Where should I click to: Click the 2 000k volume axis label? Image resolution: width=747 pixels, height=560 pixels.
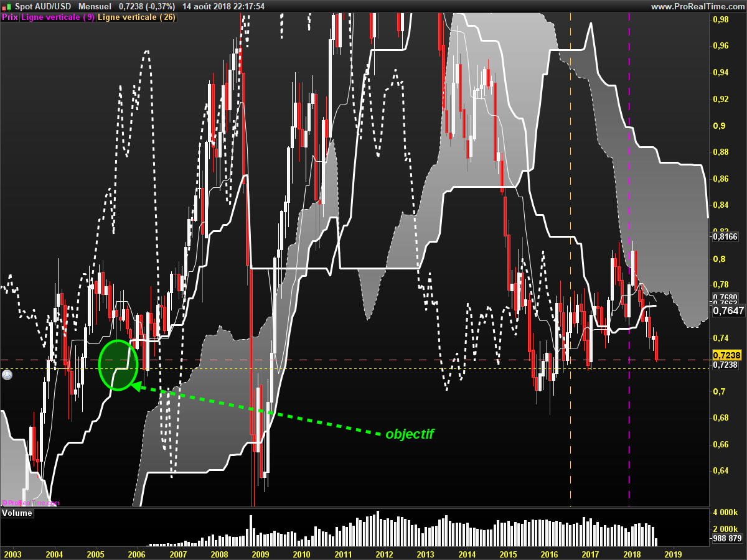point(726,530)
